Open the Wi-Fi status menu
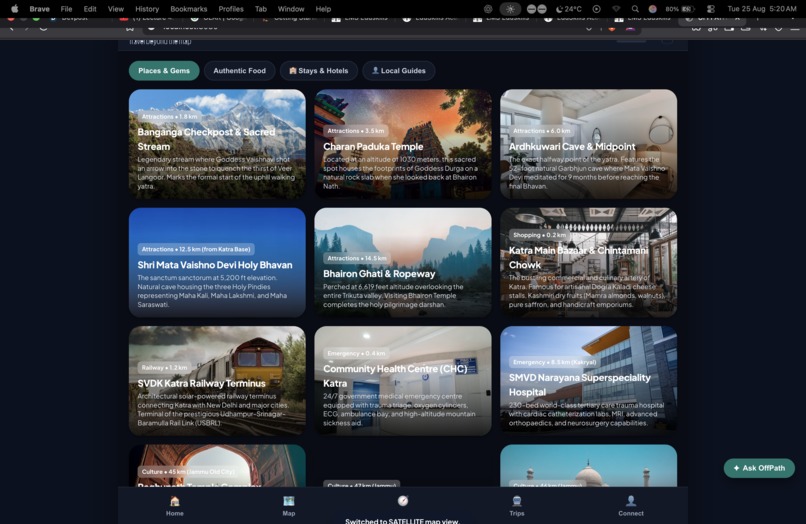806x524 pixels. (x=616, y=9)
